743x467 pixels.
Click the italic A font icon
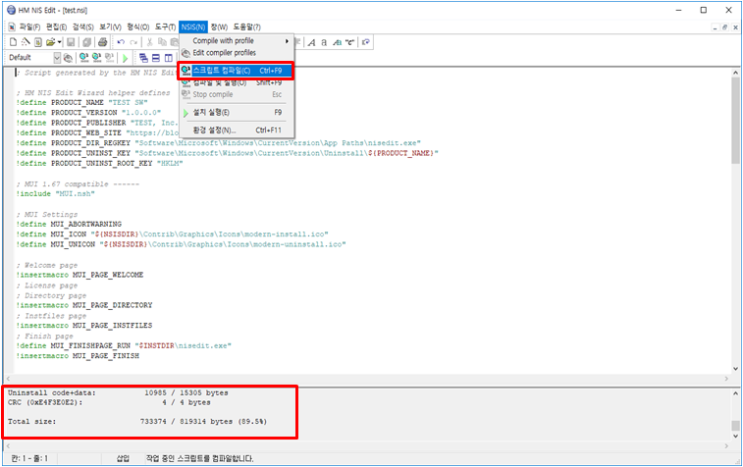pos(312,42)
